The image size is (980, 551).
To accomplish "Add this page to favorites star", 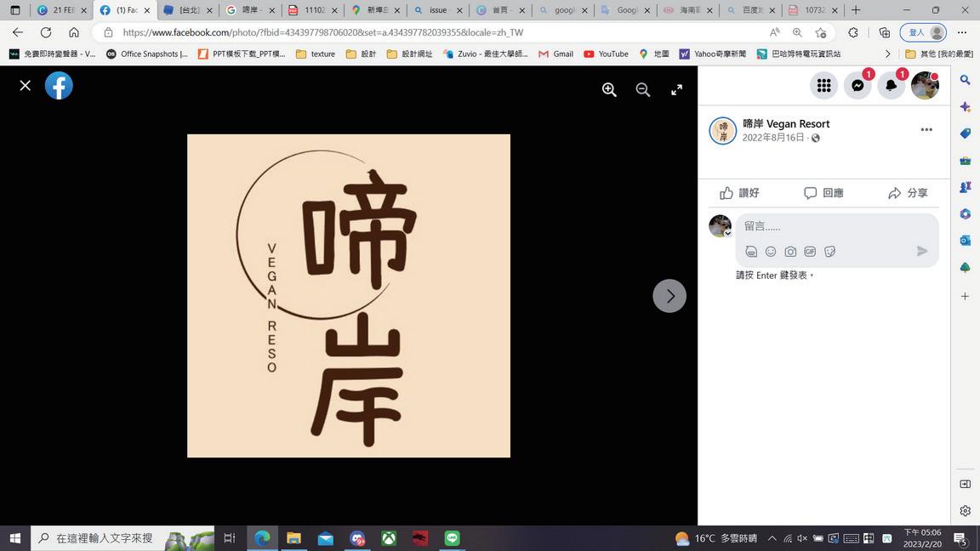I will [821, 32].
